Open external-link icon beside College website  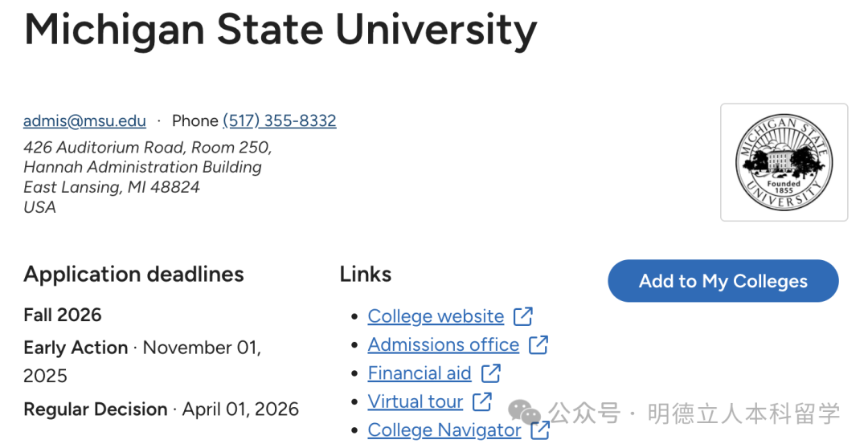pos(523,316)
